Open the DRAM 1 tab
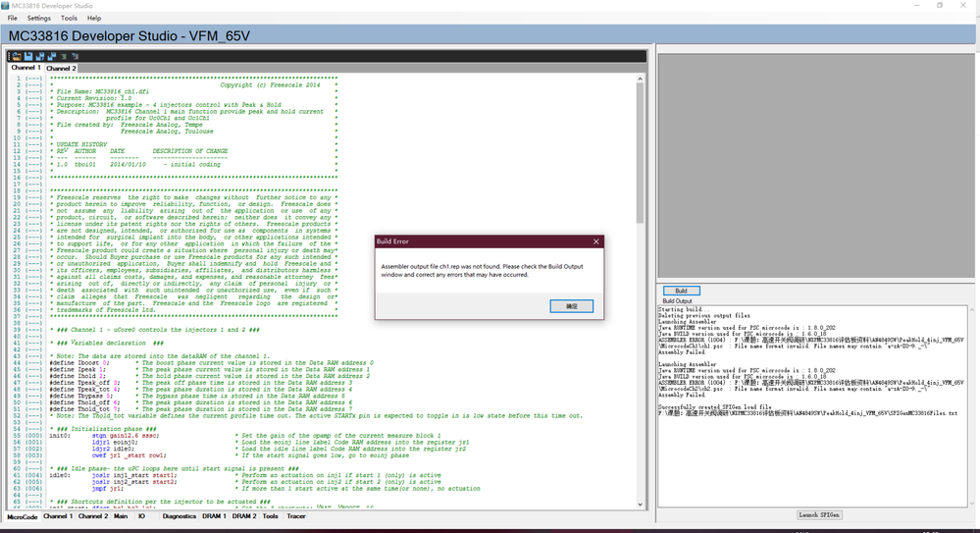The height and width of the screenshot is (533, 980). [214, 516]
